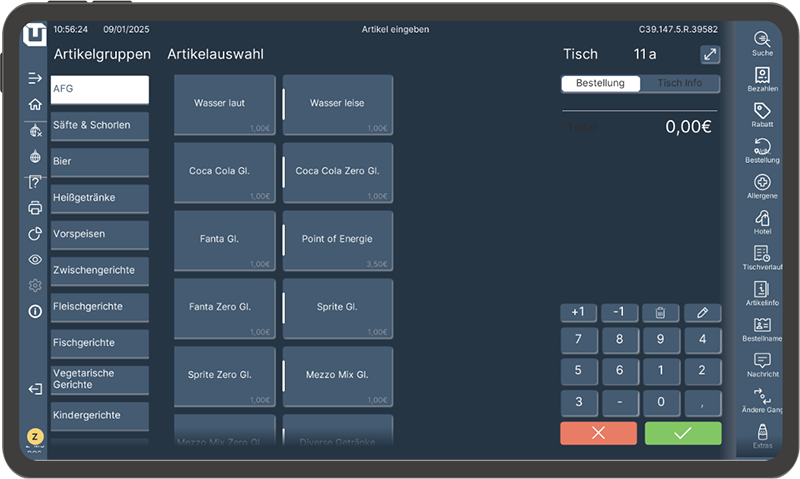Open the Tischverlauf history icon
The image size is (800, 479).
[762, 257]
